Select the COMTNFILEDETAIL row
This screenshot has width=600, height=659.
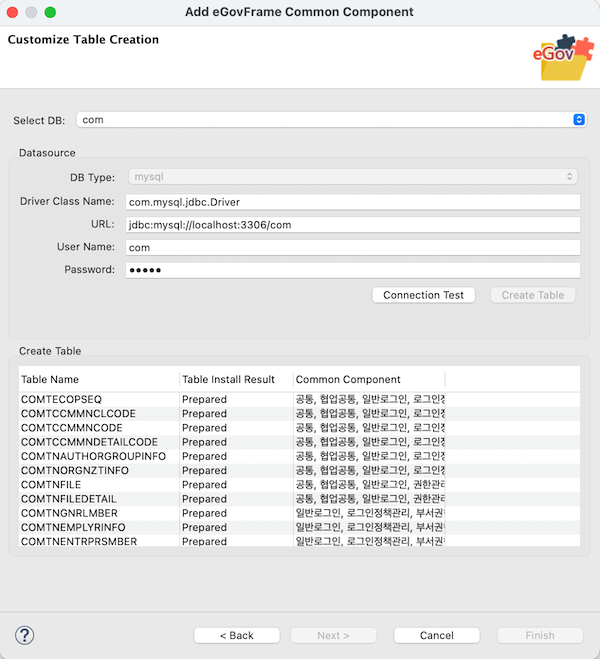(300, 499)
